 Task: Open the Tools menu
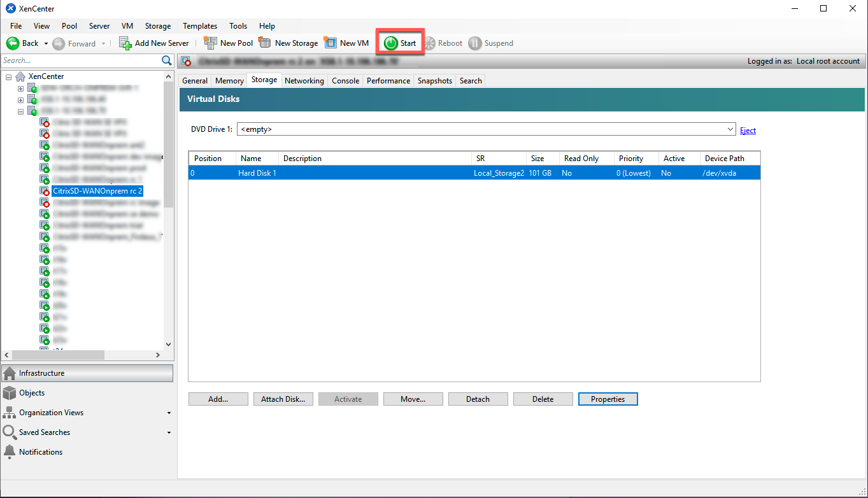(x=238, y=26)
